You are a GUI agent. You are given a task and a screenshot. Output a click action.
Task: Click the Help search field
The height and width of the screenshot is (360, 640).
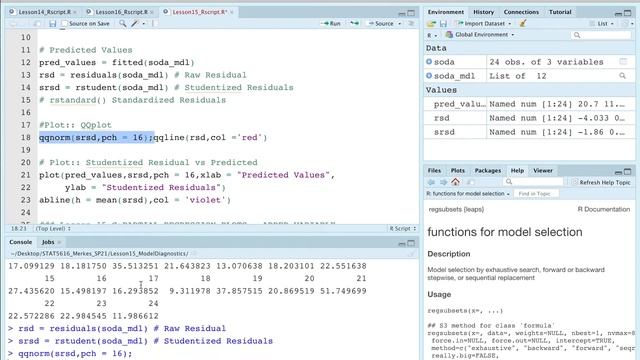point(533,182)
